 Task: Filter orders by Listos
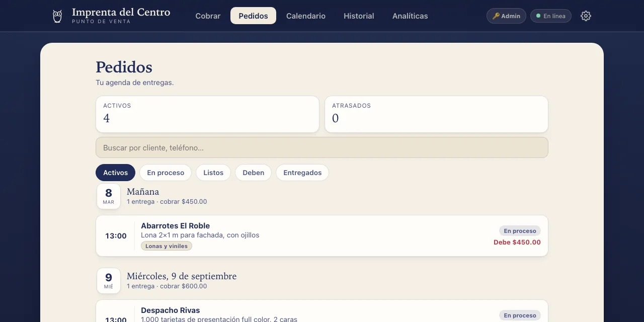tap(213, 173)
